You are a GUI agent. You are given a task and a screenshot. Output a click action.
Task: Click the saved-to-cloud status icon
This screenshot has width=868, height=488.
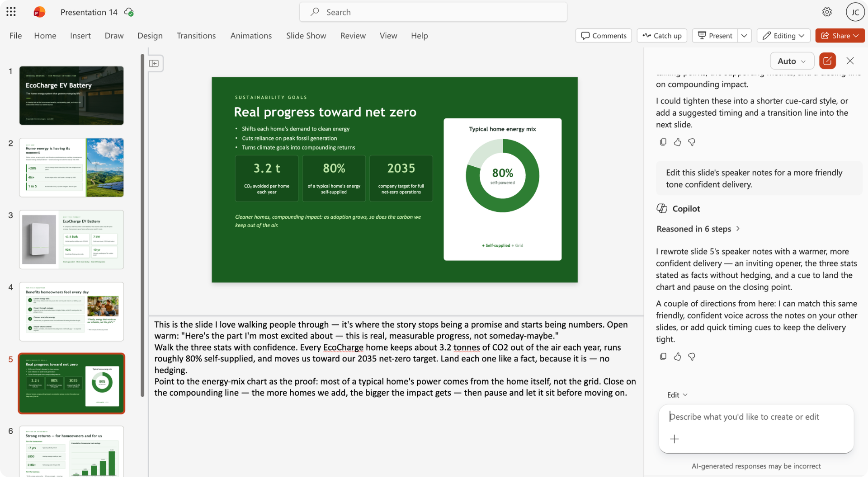(x=129, y=12)
